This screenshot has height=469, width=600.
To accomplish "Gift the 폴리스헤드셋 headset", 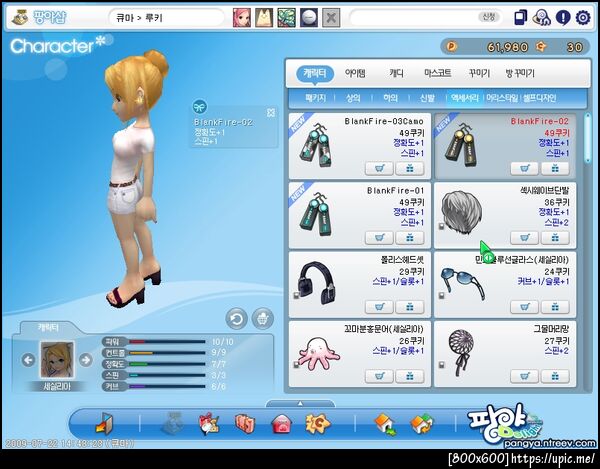I will [409, 307].
